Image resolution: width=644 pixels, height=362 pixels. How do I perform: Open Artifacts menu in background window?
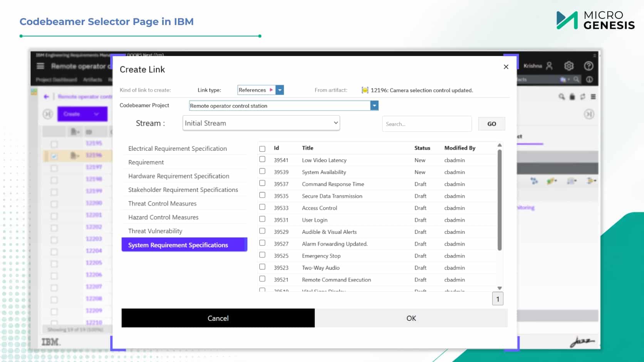pos(92,80)
